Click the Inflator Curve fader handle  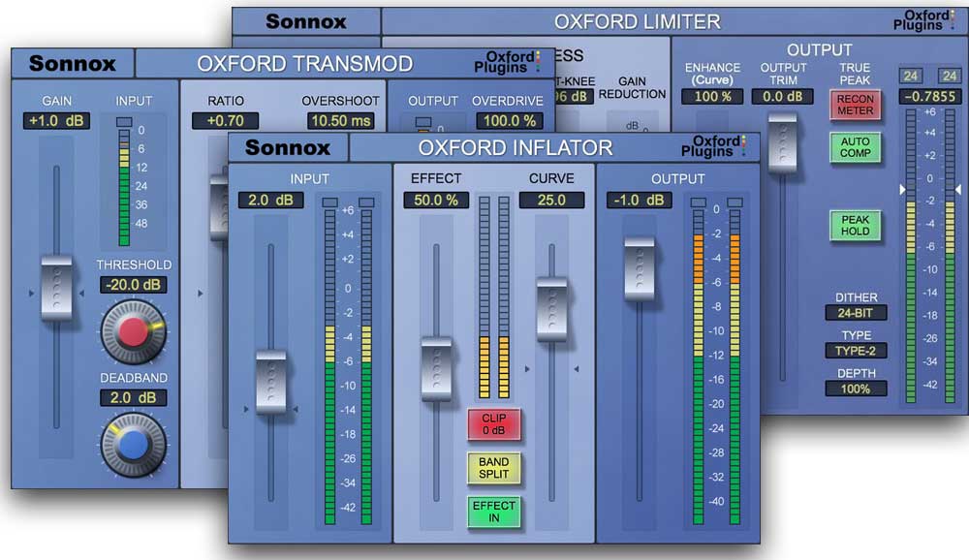(x=552, y=309)
